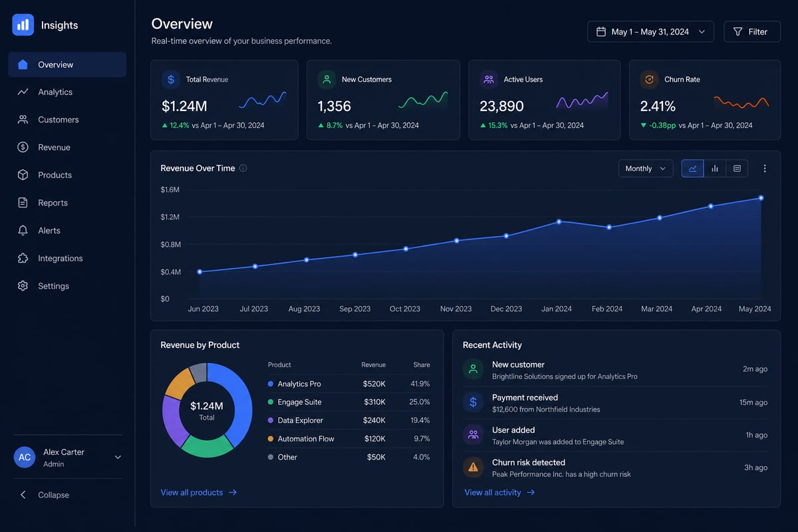Viewport: 798px width, 532px height.
Task: Open the May 1 – May 31 date range picker
Action: click(x=650, y=31)
